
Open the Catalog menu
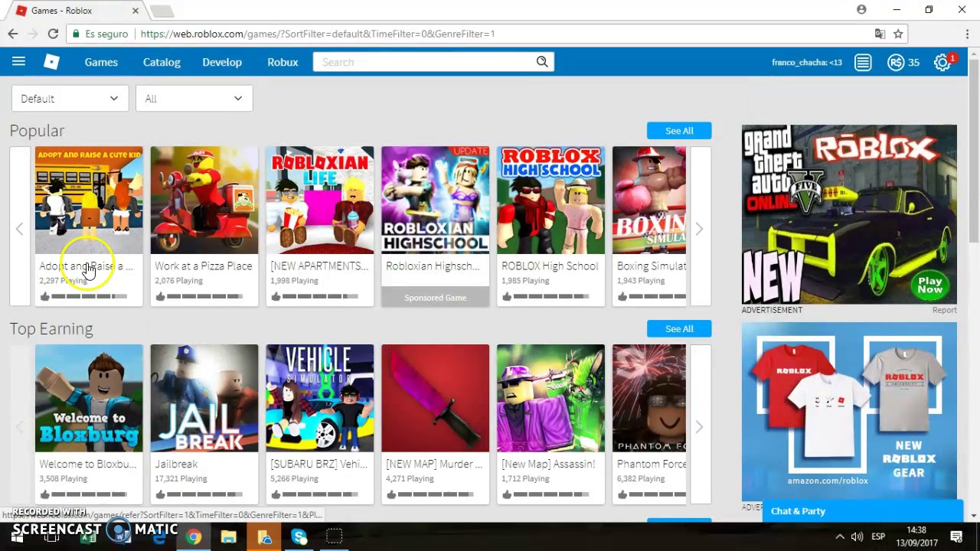point(162,62)
